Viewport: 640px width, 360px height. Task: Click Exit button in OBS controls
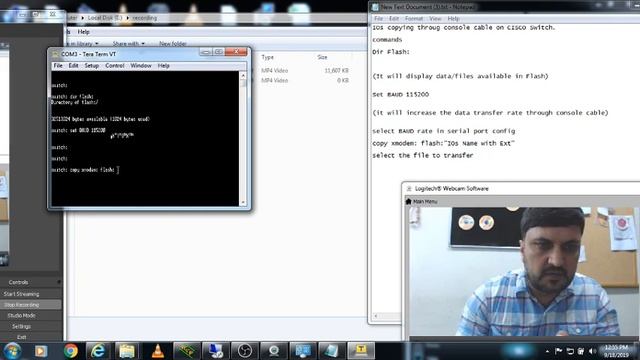[x=21, y=337]
